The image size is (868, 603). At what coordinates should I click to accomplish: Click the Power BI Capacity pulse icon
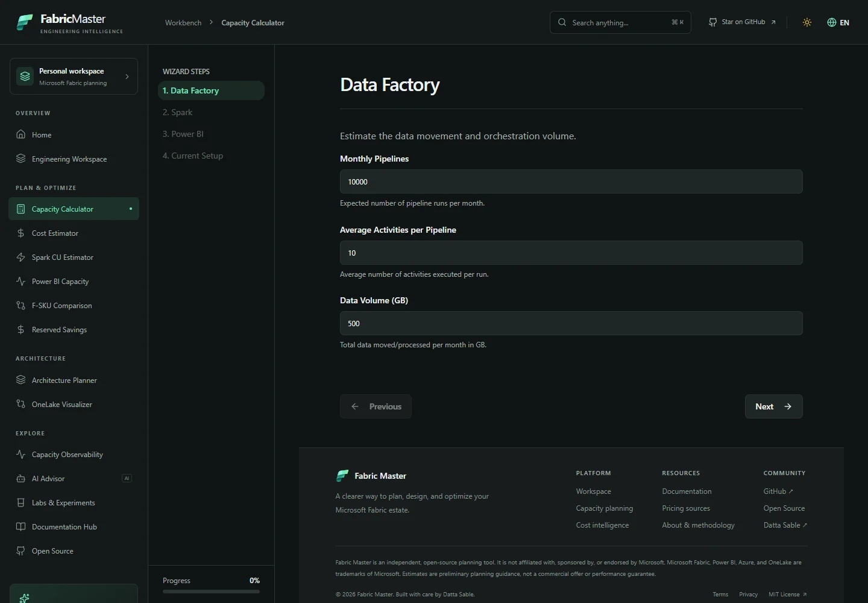point(21,281)
